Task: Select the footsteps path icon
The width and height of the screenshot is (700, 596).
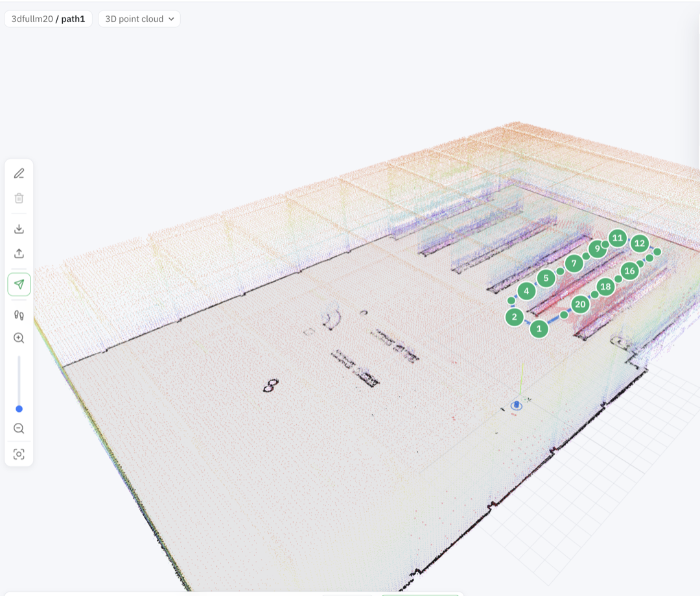Action: tap(19, 315)
